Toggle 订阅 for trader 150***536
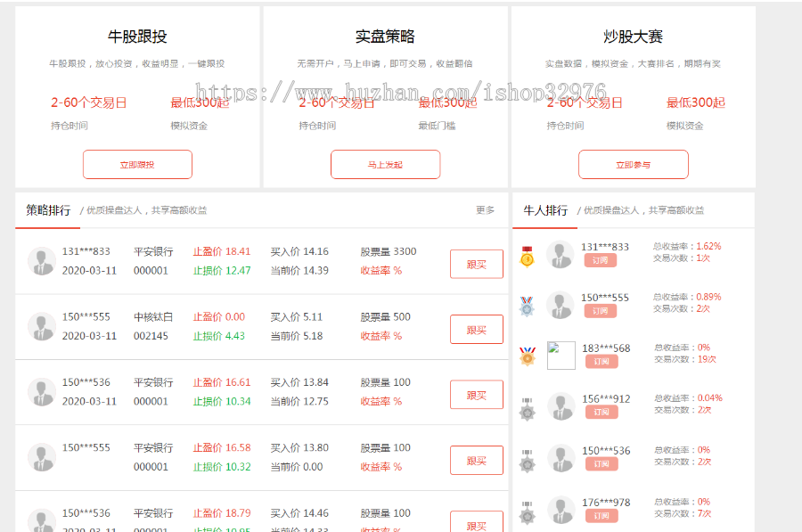The image size is (802, 532). click(x=603, y=463)
